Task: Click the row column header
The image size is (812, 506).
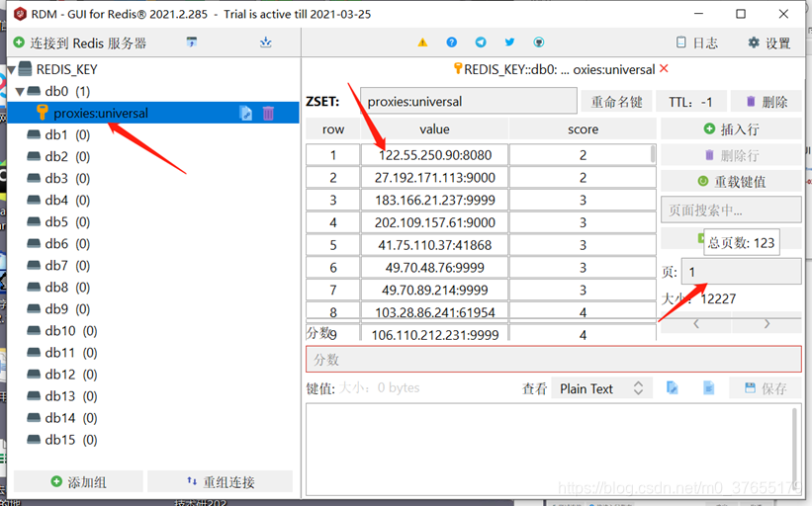Action: (333, 128)
